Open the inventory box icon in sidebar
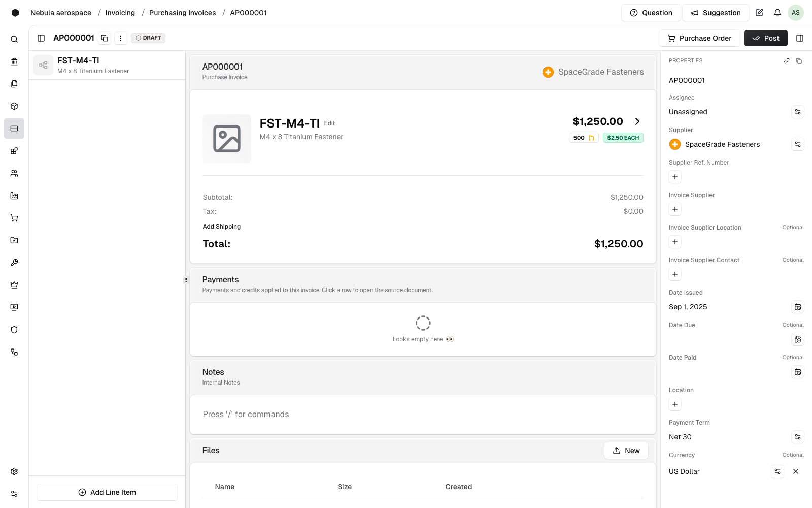 click(x=14, y=106)
